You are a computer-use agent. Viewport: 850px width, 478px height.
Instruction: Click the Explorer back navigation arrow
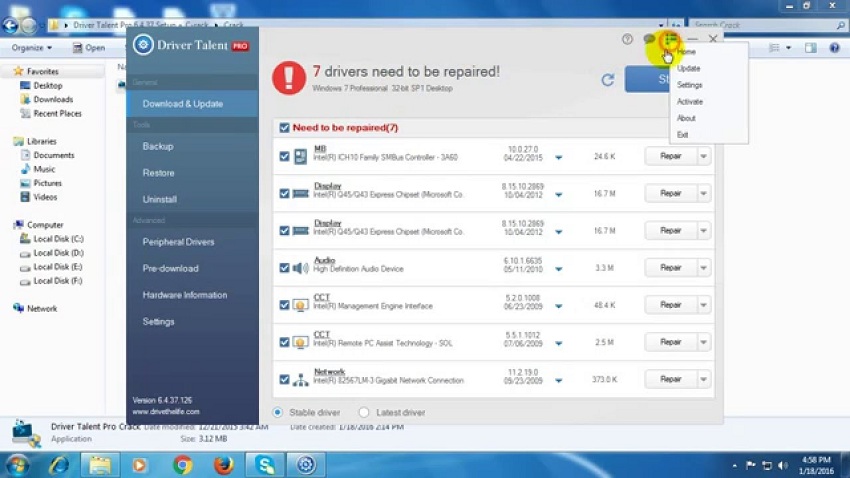[10, 25]
